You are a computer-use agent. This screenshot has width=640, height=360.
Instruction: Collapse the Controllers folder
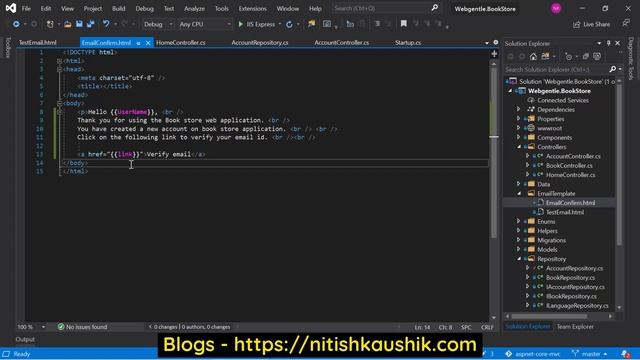click(519, 147)
